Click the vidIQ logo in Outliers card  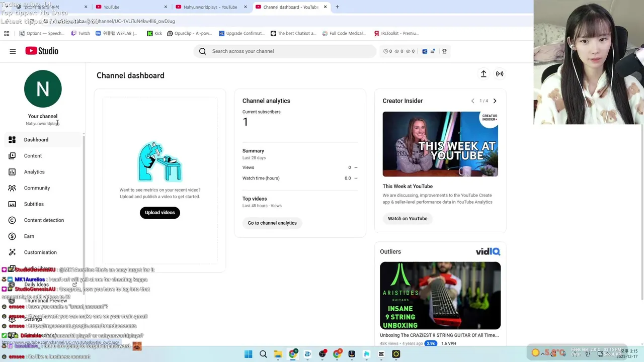(488, 251)
